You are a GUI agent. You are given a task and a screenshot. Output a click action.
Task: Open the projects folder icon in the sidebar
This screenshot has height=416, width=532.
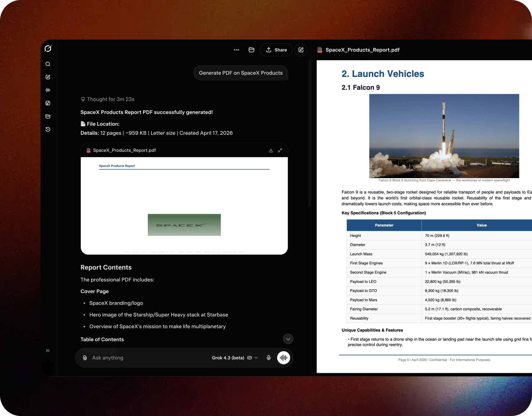pos(48,116)
